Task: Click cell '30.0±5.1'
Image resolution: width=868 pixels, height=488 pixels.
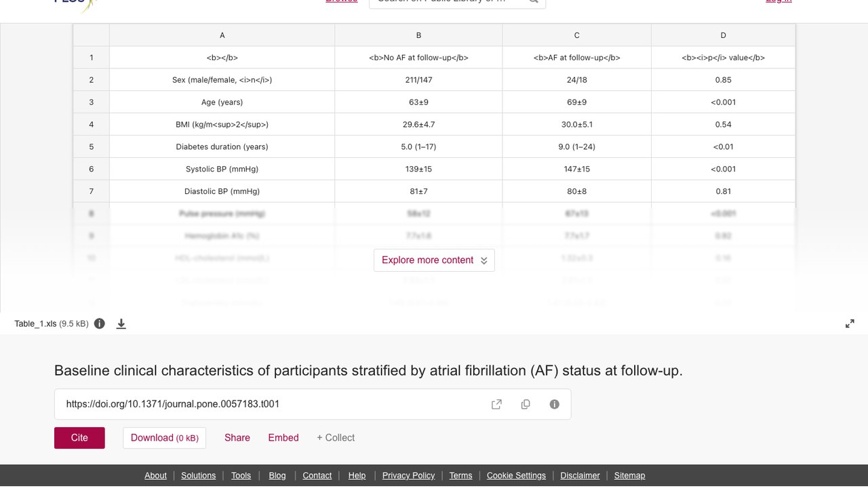Action: pyautogui.click(x=577, y=125)
